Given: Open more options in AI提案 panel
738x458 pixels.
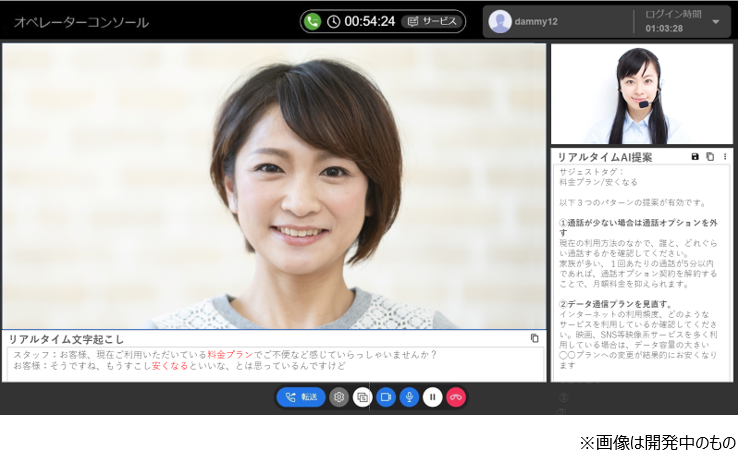Looking at the screenshot, I should 725,157.
